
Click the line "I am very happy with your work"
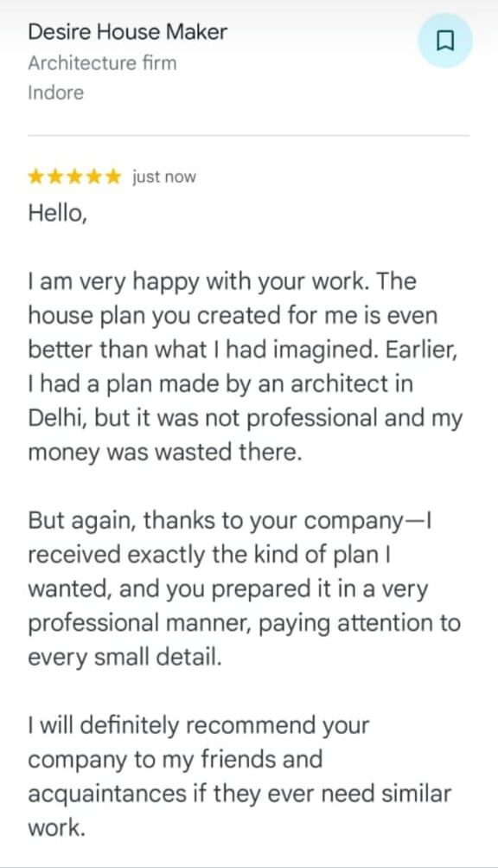pos(222,282)
